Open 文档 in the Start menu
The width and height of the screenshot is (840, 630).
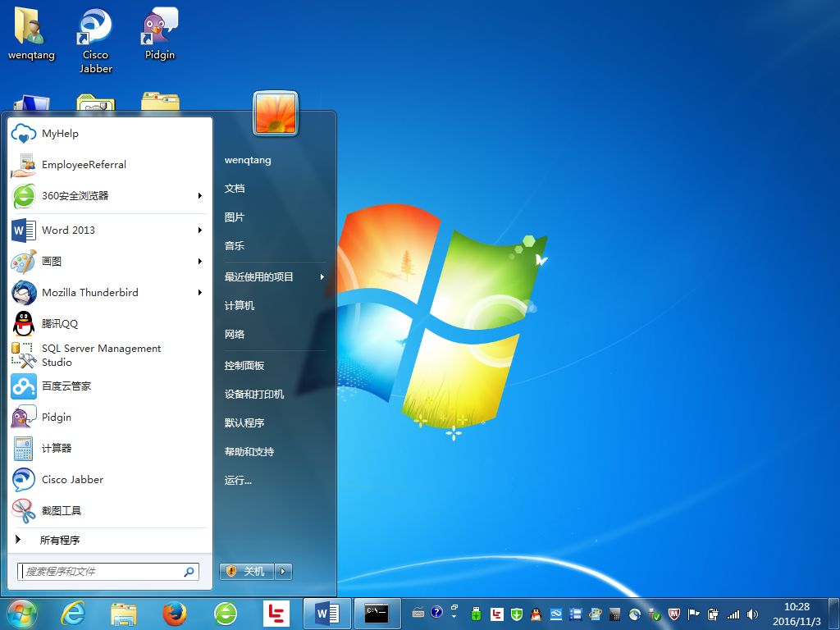[235, 188]
